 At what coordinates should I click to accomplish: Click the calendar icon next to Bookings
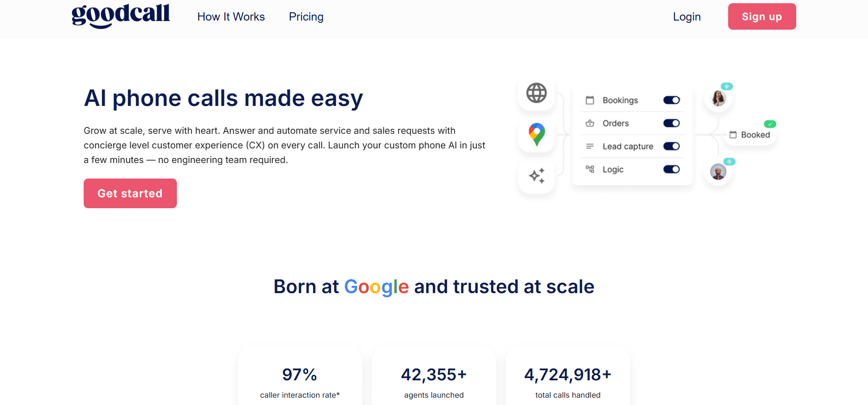click(x=590, y=100)
